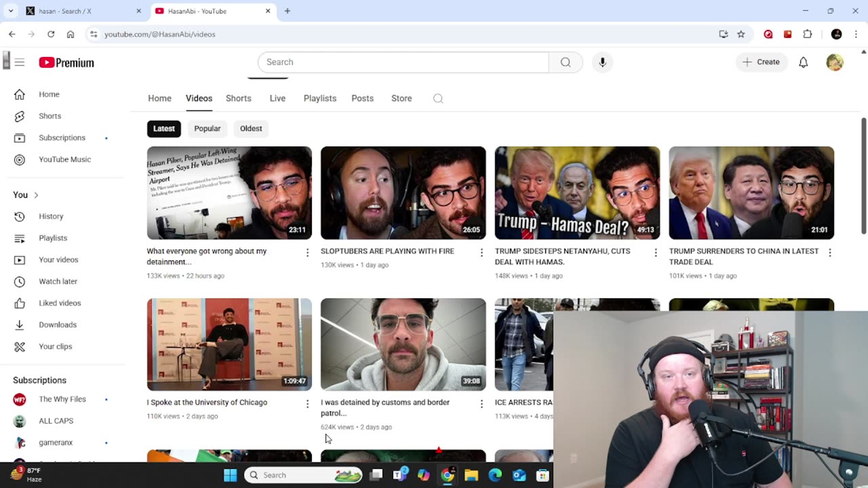Open Chrome from the taskbar
868x488 pixels.
coord(448,475)
